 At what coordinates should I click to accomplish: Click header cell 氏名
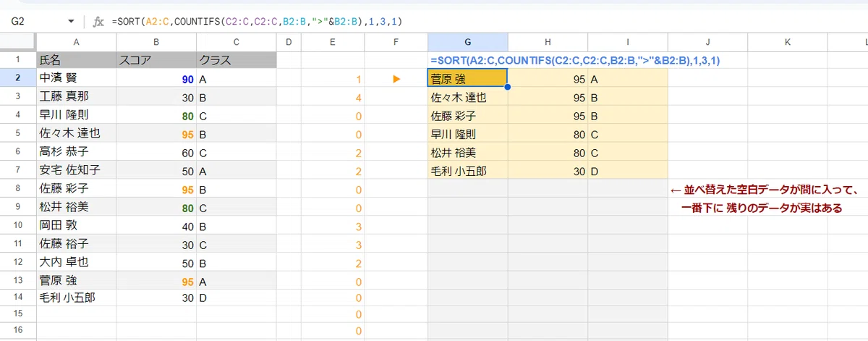tap(76, 60)
